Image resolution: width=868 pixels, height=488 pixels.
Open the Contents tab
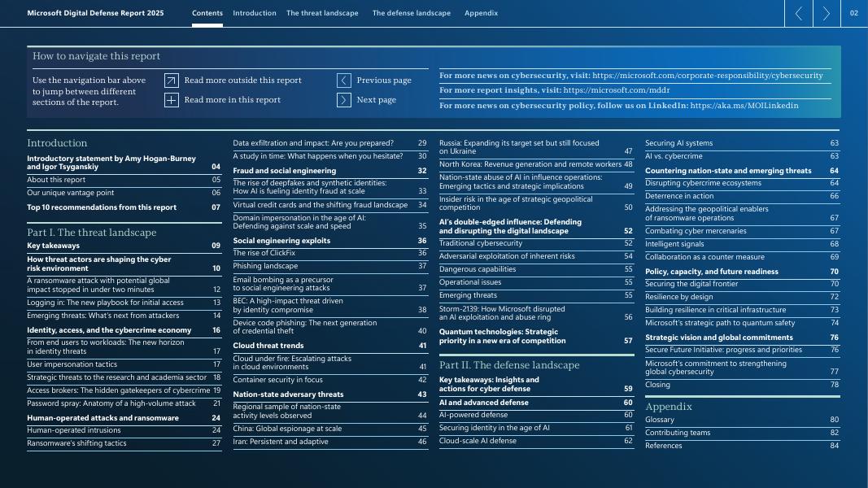coord(207,13)
